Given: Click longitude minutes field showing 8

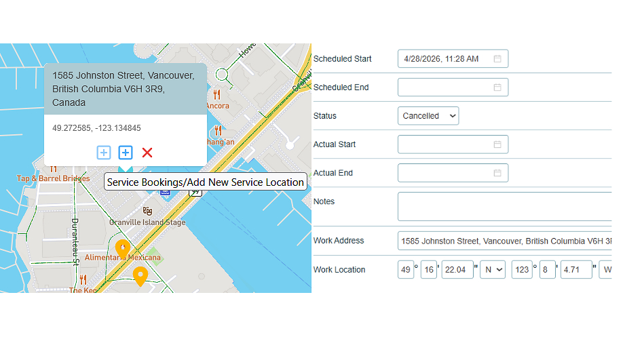Looking at the screenshot, I should (548, 270).
